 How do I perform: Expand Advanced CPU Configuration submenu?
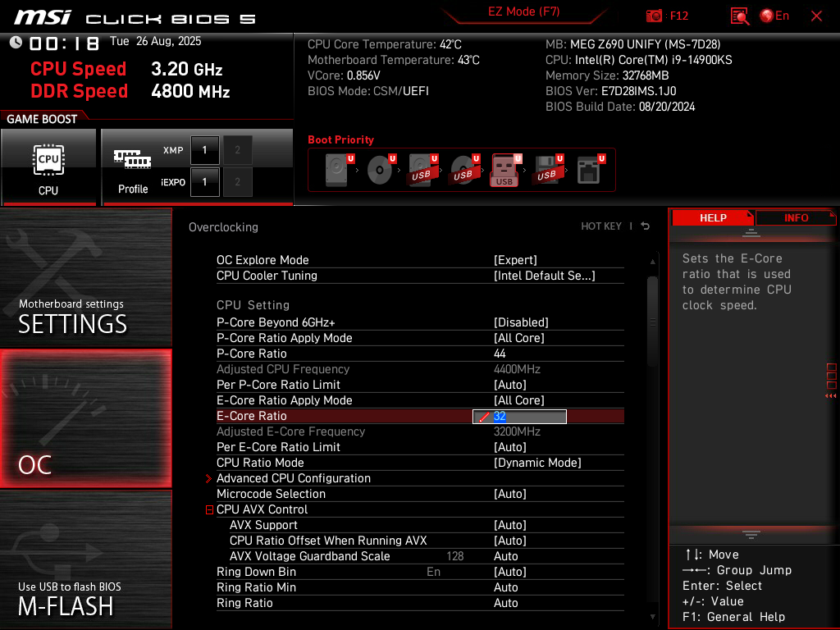(x=293, y=478)
